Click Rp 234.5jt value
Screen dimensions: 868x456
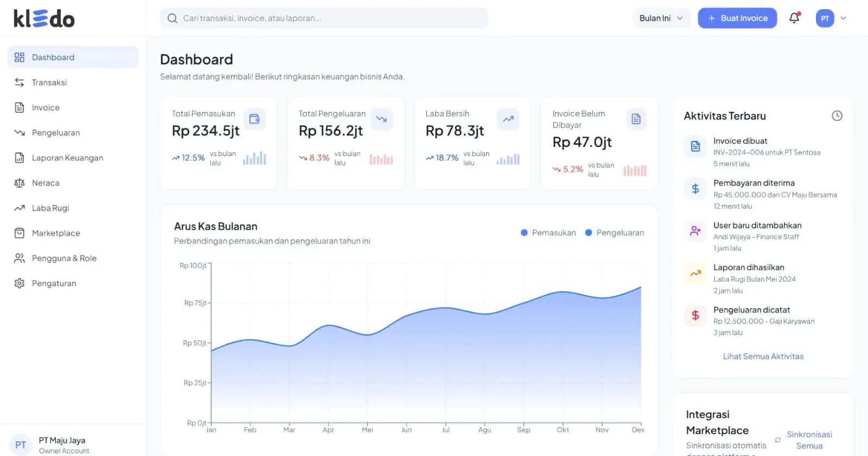[206, 131]
